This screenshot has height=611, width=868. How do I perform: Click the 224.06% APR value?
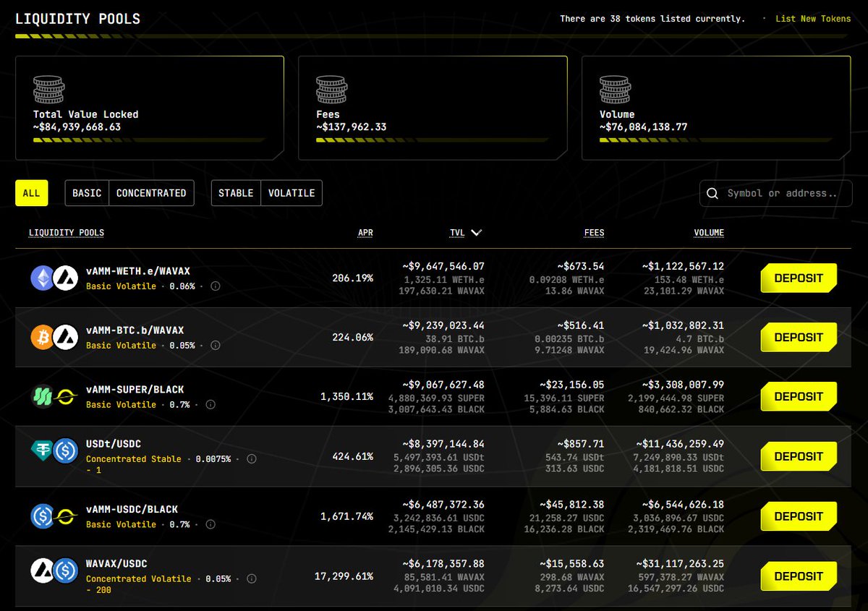(x=353, y=337)
